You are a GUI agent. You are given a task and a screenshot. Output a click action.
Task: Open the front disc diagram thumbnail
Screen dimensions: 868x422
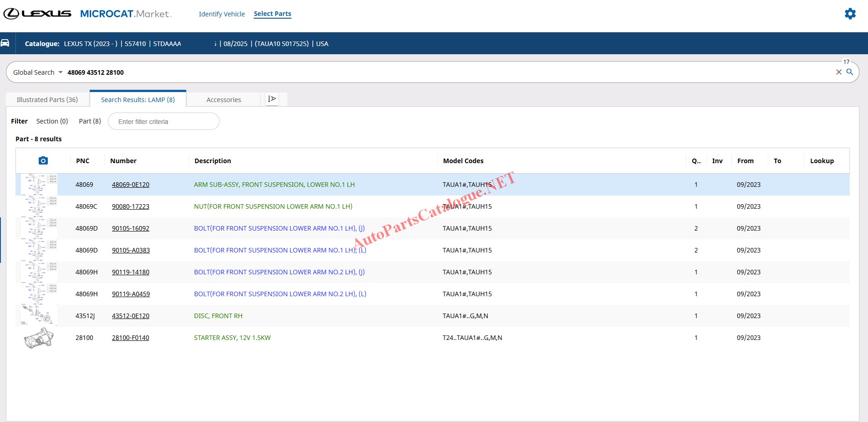tap(39, 315)
